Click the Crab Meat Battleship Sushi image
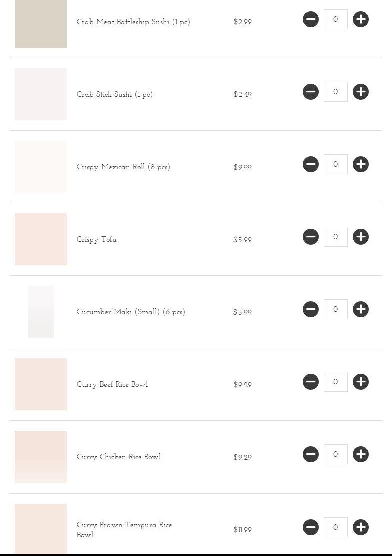392x556 pixels. pos(41,24)
